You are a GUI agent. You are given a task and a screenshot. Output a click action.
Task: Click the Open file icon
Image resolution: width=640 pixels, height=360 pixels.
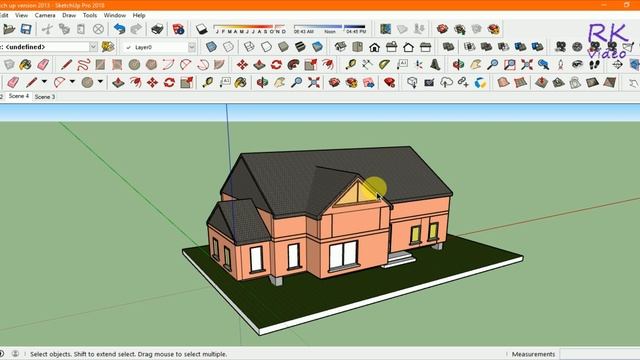[9, 29]
